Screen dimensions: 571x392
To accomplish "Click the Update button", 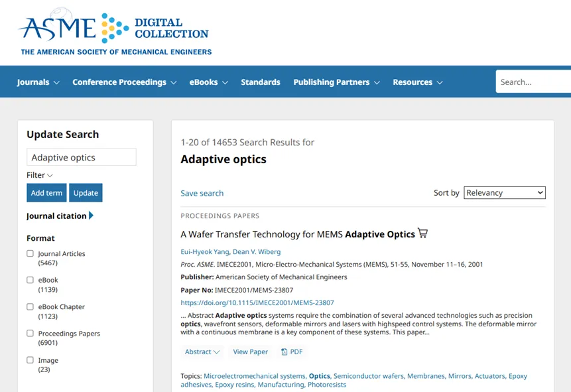I will coord(86,193).
